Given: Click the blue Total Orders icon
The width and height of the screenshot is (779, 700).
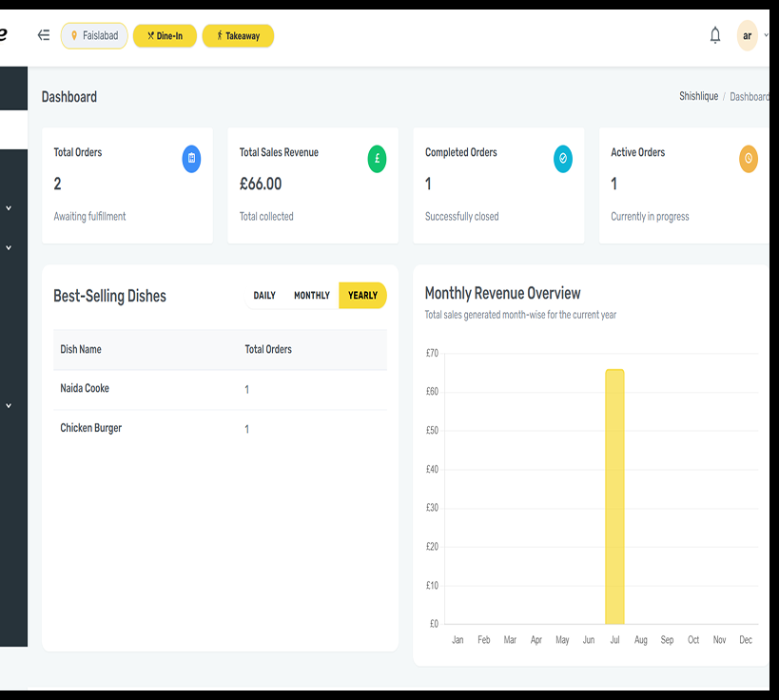Looking at the screenshot, I should 191,159.
